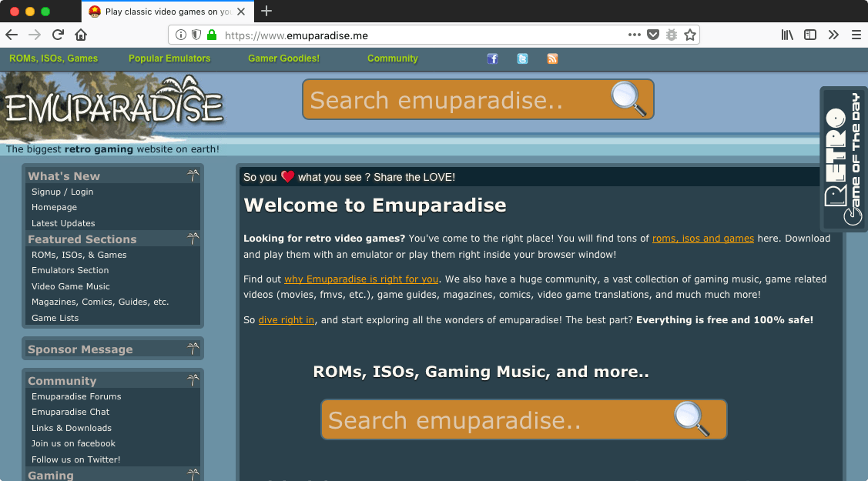Open the Popular Emulators menu
Screen dimensions: 868x481
point(169,58)
